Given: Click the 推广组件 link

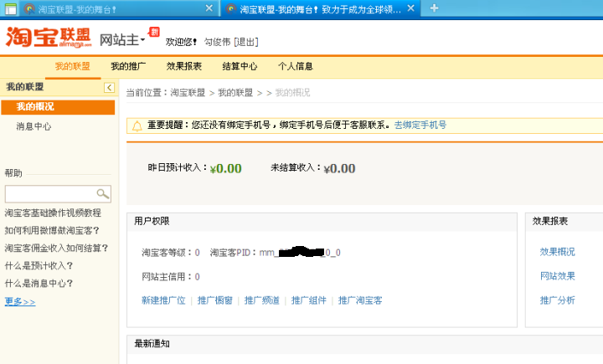Looking at the screenshot, I should (x=309, y=300).
